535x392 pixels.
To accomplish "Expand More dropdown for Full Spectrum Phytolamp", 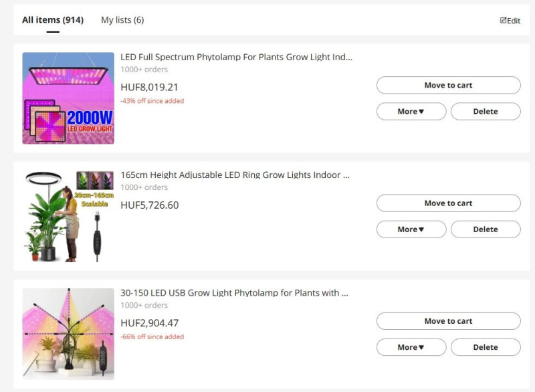I will tap(411, 112).
